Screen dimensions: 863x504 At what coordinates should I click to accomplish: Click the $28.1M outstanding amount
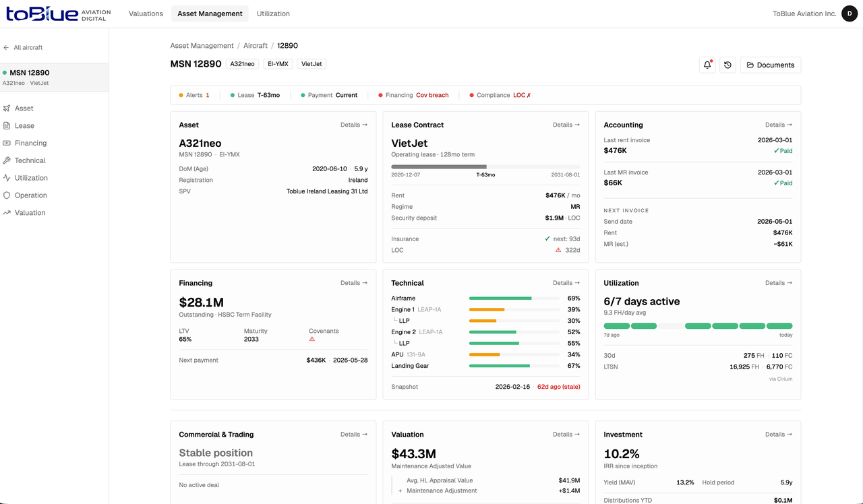(x=202, y=303)
